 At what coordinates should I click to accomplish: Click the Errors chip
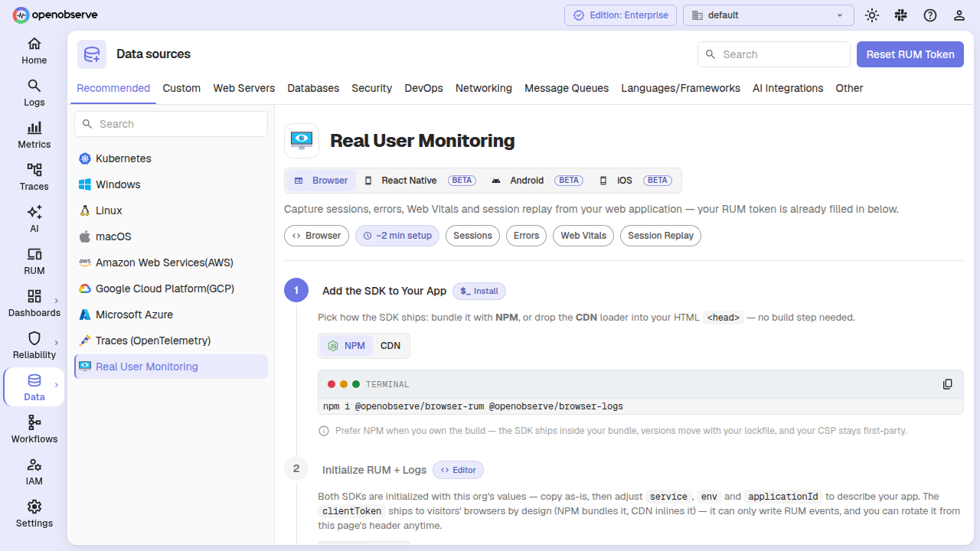tap(526, 236)
